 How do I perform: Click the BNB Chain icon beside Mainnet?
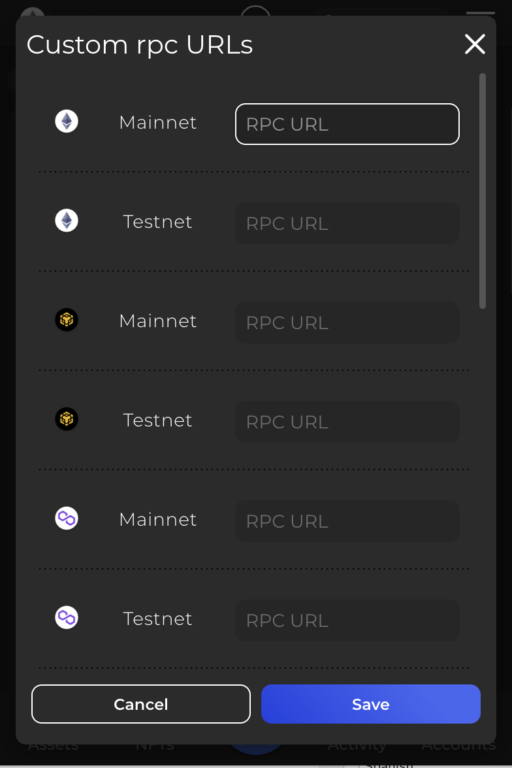point(67,320)
